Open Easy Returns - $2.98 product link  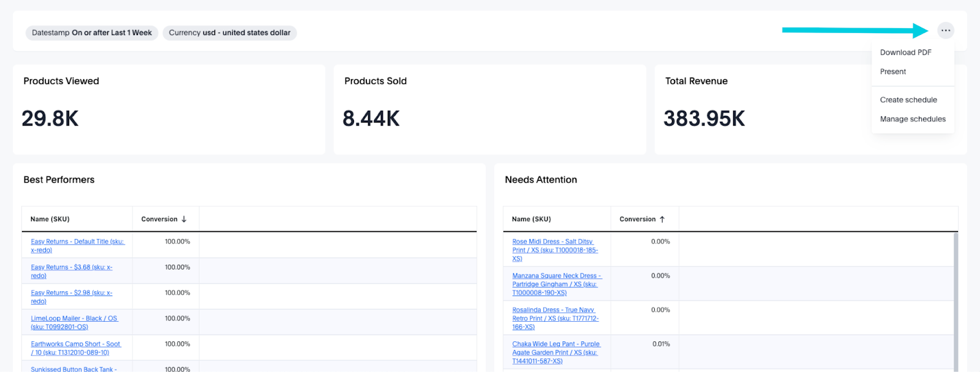point(71,294)
